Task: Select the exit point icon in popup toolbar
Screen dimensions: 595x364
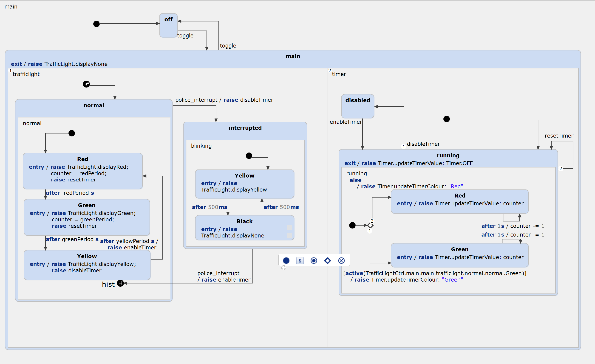Action: 341,261
